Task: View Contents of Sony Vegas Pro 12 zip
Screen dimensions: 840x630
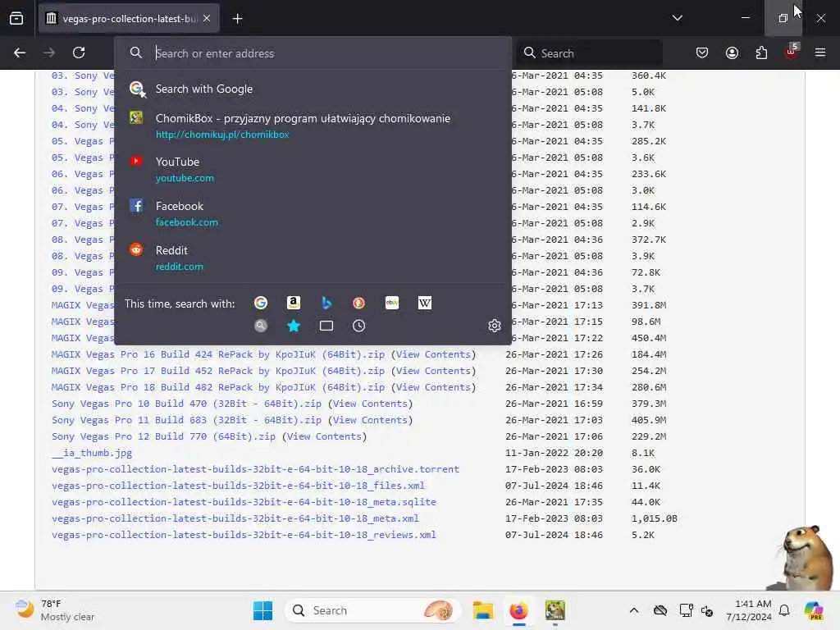Action: click(324, 436)
